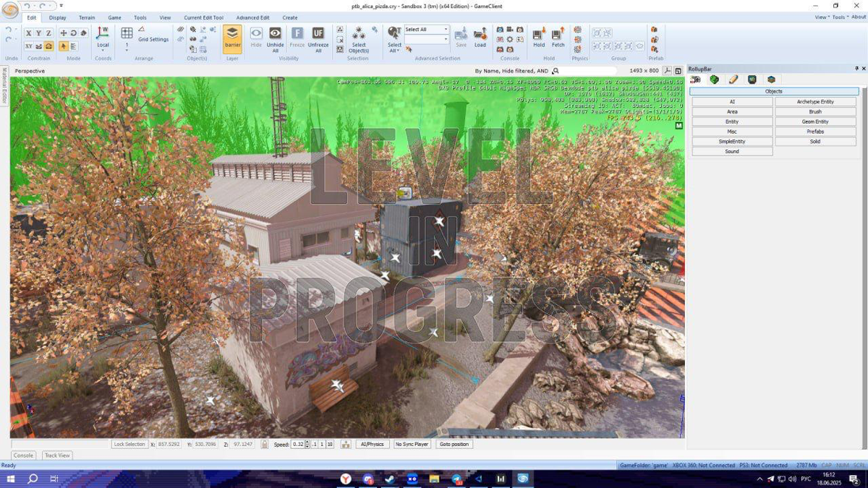This screenshot has height=488, width=868.
Task: Open the Select All combo box
Action: [x=427, y=30]
